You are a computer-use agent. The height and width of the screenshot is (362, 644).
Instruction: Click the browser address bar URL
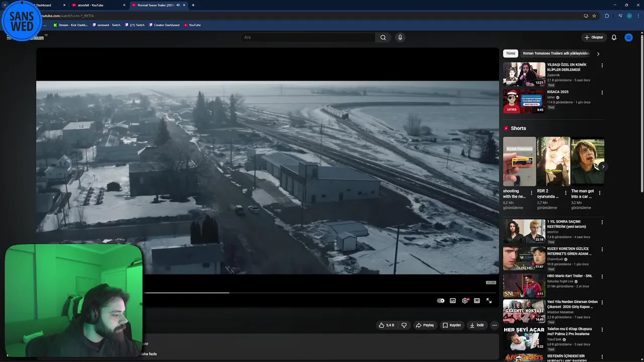coord(67,16)
